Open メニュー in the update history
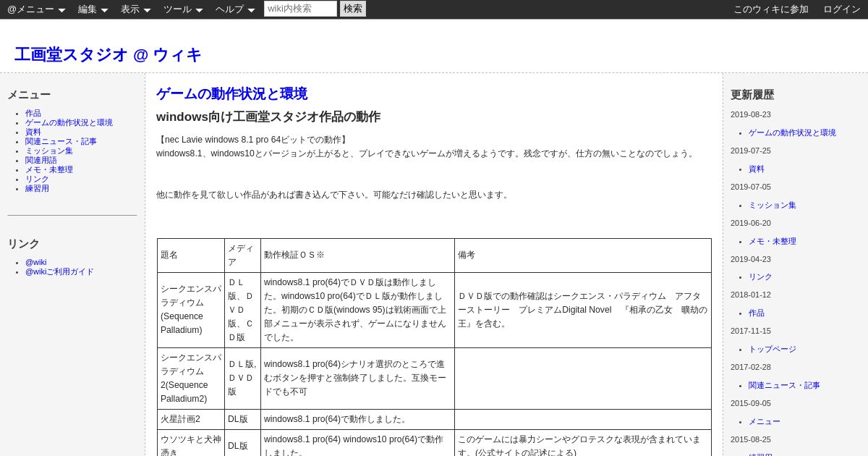 (x=765, y=422)
